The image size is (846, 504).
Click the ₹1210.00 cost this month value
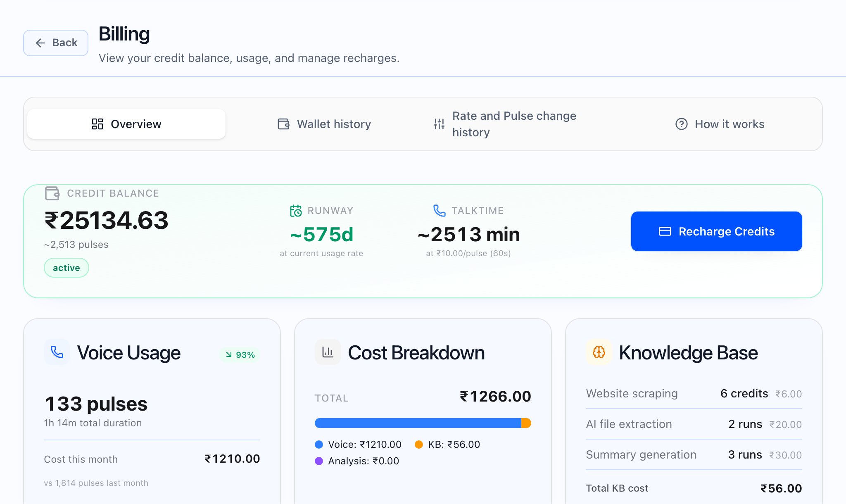(232, 459)
